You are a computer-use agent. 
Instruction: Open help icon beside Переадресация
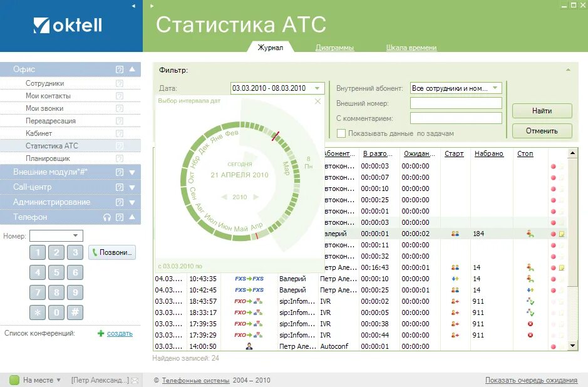coord(120,121)
